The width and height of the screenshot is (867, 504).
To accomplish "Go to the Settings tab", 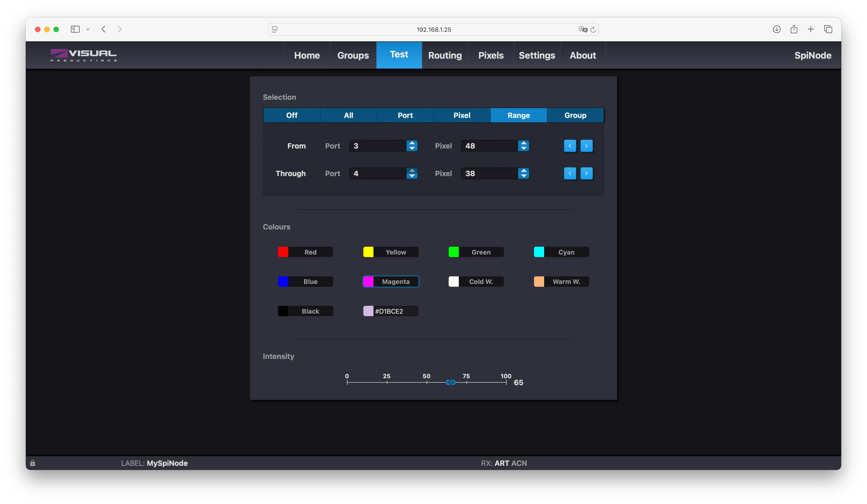I will (537, 55).
